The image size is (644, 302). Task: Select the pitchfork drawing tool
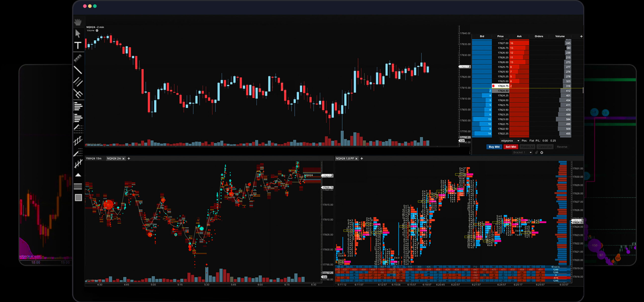[x=78, y=93]
